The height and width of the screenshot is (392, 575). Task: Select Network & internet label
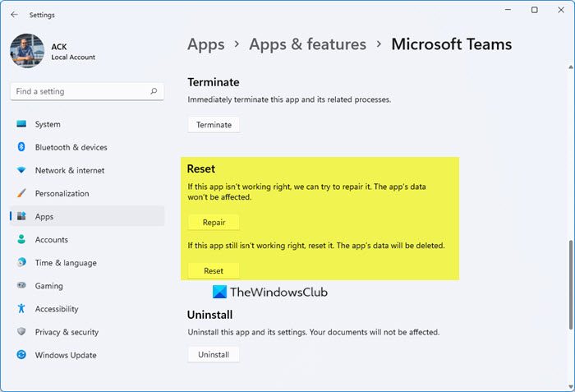tap(70, 170)
